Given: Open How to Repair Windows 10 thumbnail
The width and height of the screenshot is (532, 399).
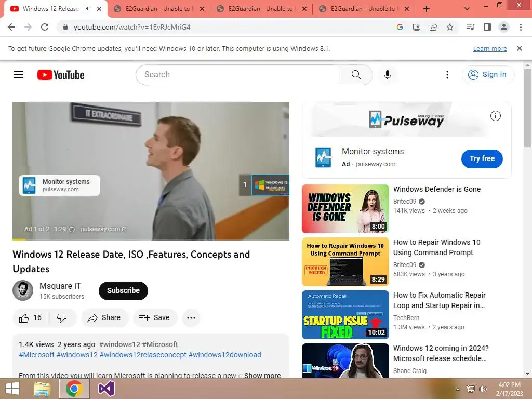Looking at the screenshot, I should (x=345, y=262).
